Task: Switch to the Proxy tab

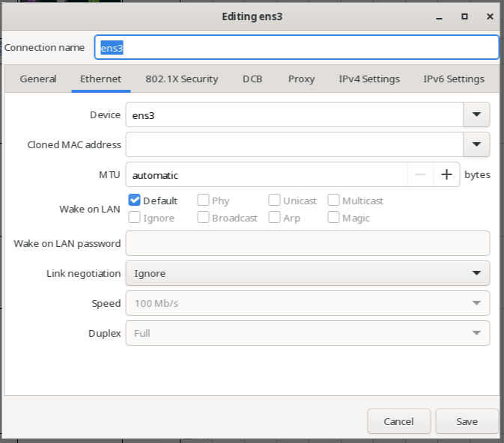Action: pos(301,79)
